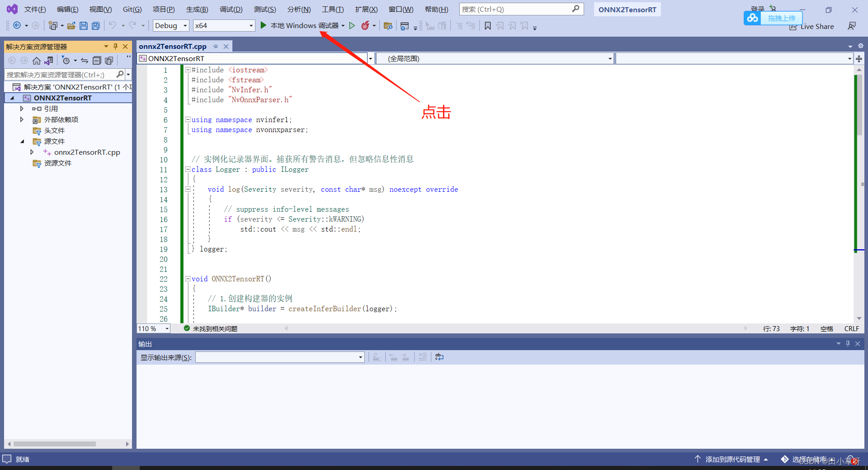Click the Live Share icon
Screen dimensions: 868x470
tap(793, 27)
